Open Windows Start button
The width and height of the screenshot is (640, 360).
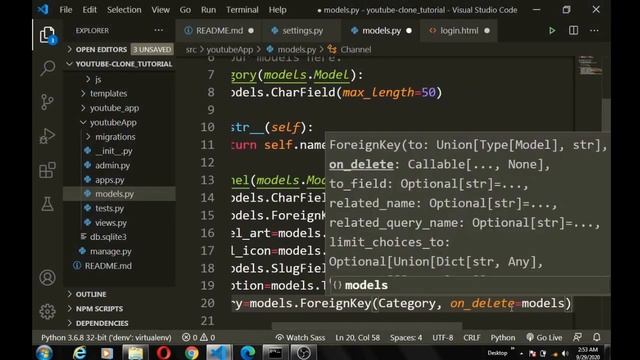[44, 353]
